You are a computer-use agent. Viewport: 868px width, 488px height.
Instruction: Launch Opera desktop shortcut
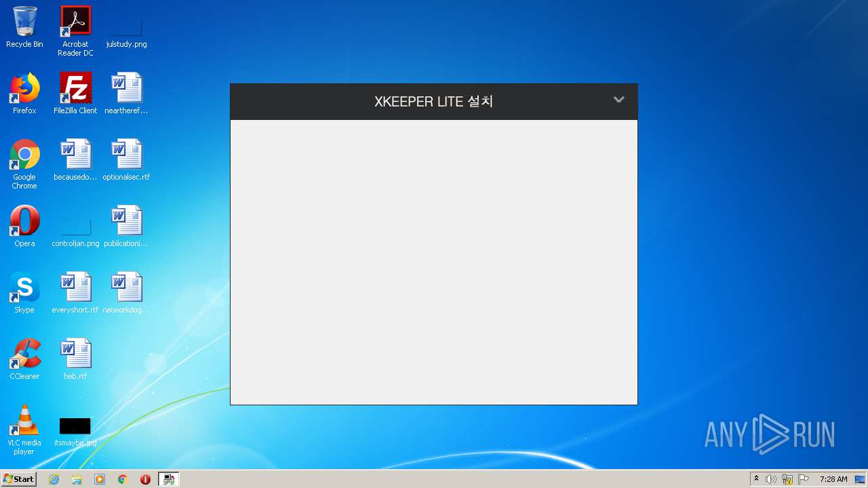coord(24,226)
